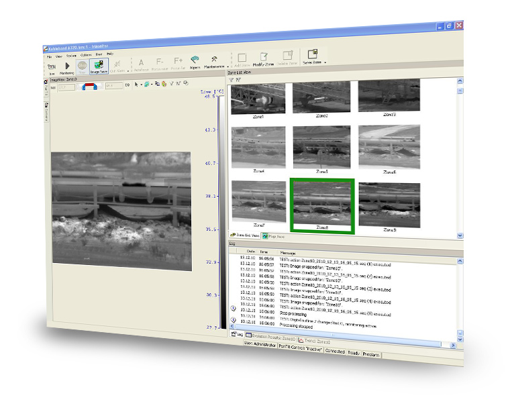
Task: Click zone list scrollbar up arrow
Action: 460,81
